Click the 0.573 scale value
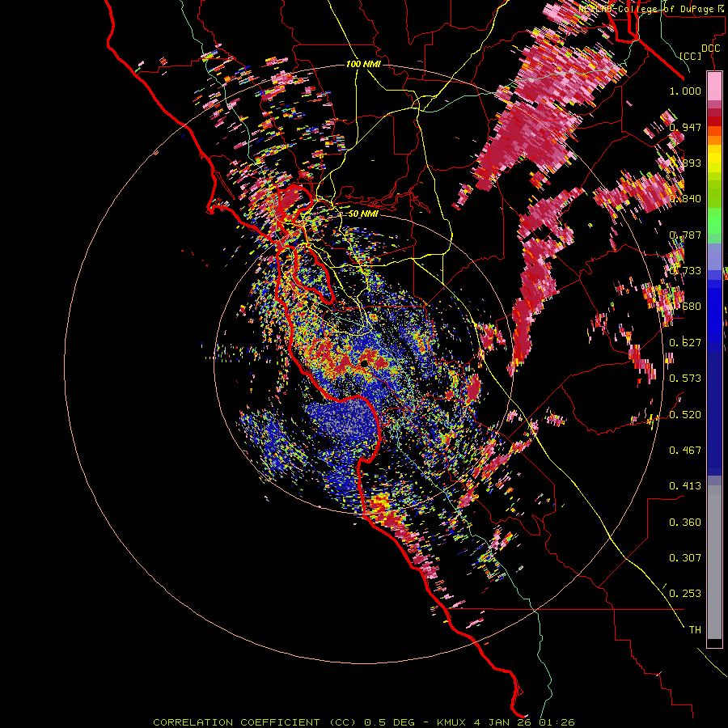 (x=685, y=378)
